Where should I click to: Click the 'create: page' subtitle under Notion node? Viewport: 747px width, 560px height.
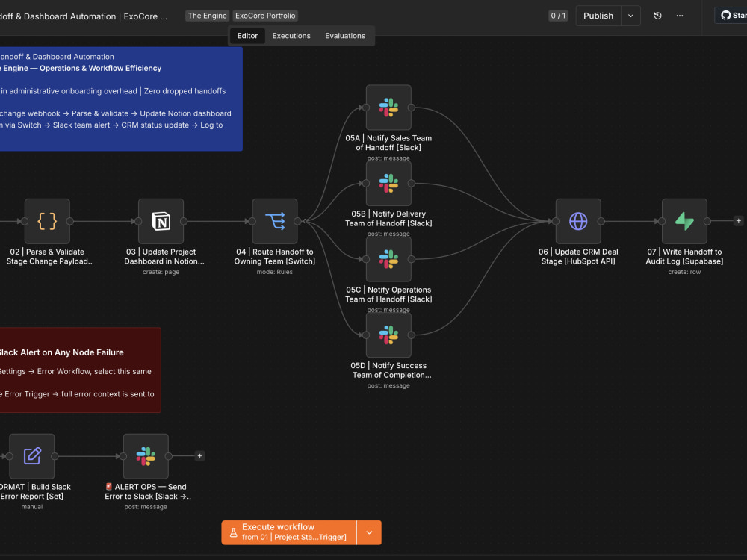161,272
